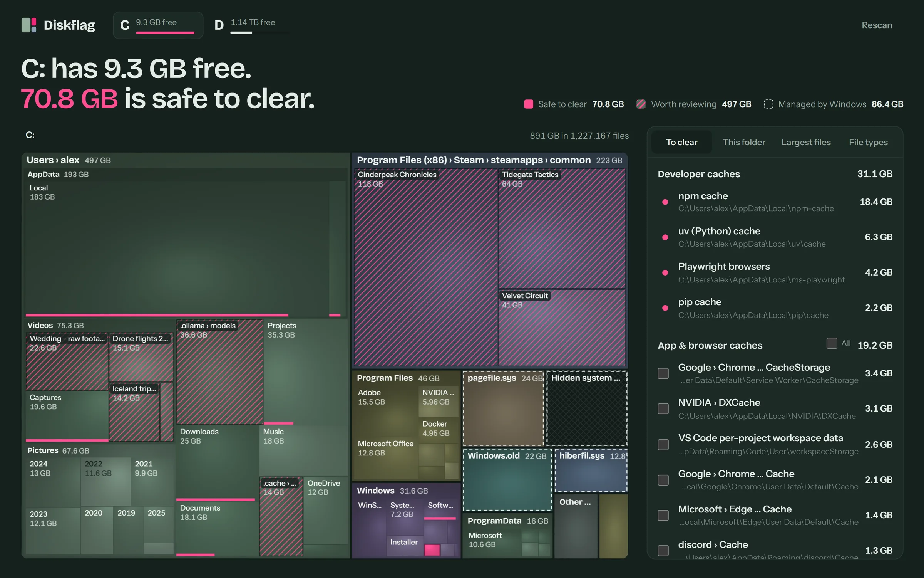Open the File types tab

[x=868, y=142]
